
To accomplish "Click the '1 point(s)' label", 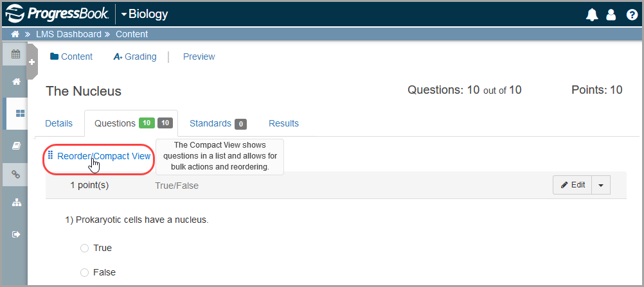I will pyautogui.click(x=89, y=185).
